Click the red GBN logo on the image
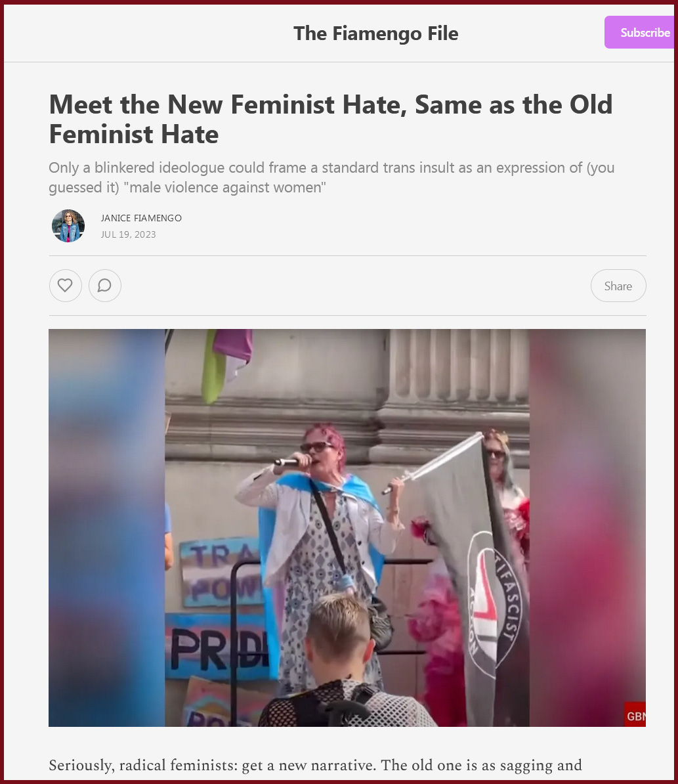Image resolution: width=678 pixels, height=784 pixels. (635, 714)
